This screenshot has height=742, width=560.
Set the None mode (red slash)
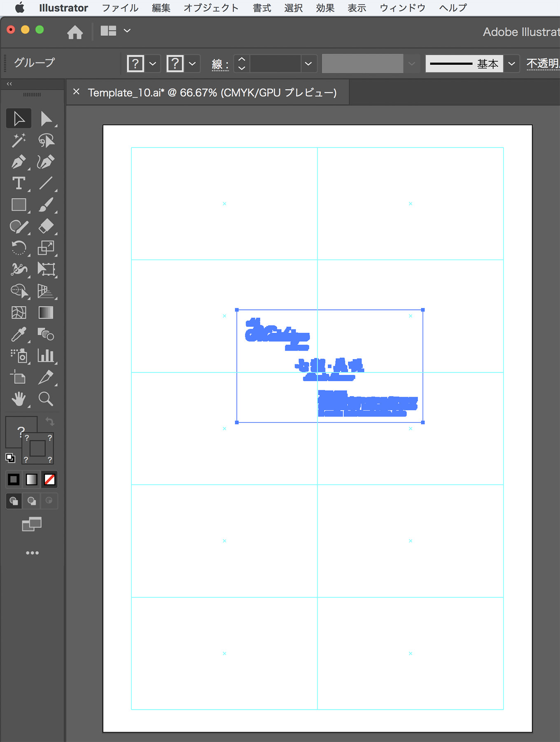click(49, 479)
